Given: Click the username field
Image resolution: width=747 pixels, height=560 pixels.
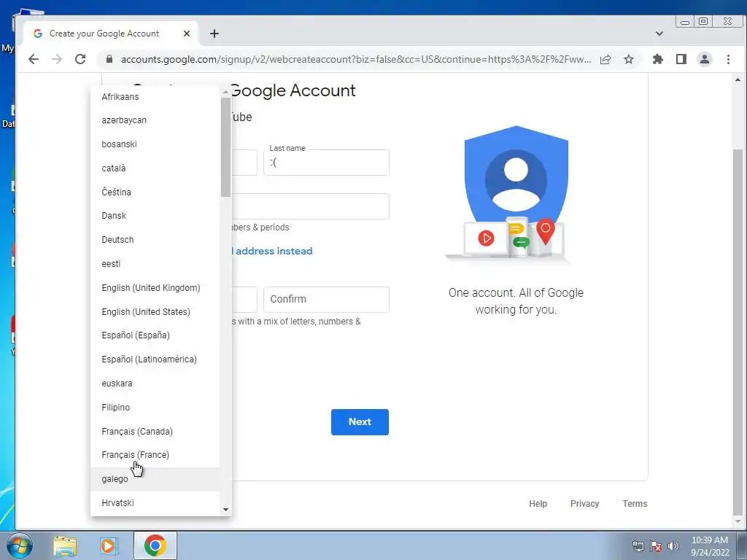Looking at the screenshot, I should (310, 206).
